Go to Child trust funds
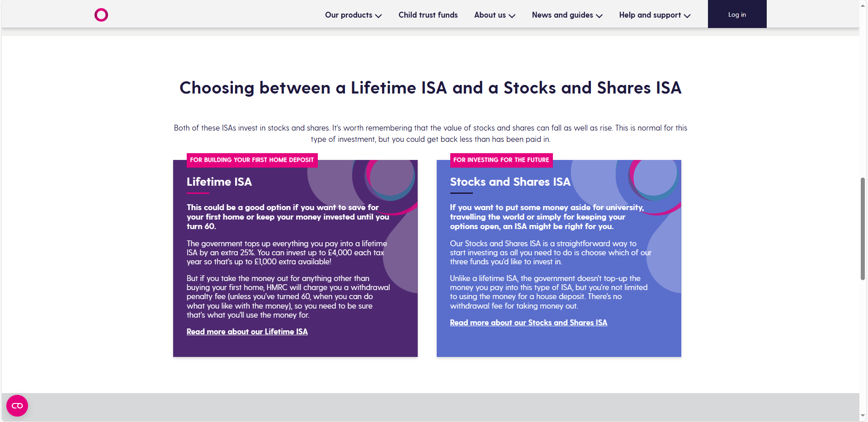Image resolution: width=868 pixels, height=422 pixels. pos(428,15)
